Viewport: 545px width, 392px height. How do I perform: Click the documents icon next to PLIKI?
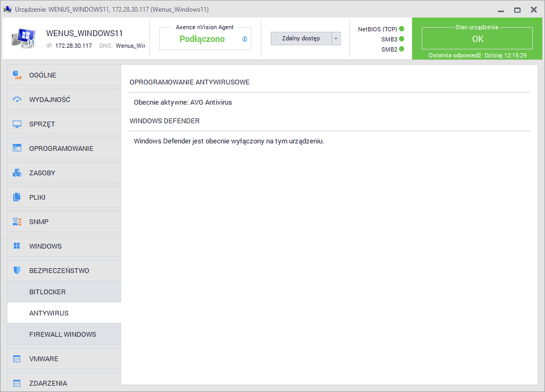[x=17, y=197]
